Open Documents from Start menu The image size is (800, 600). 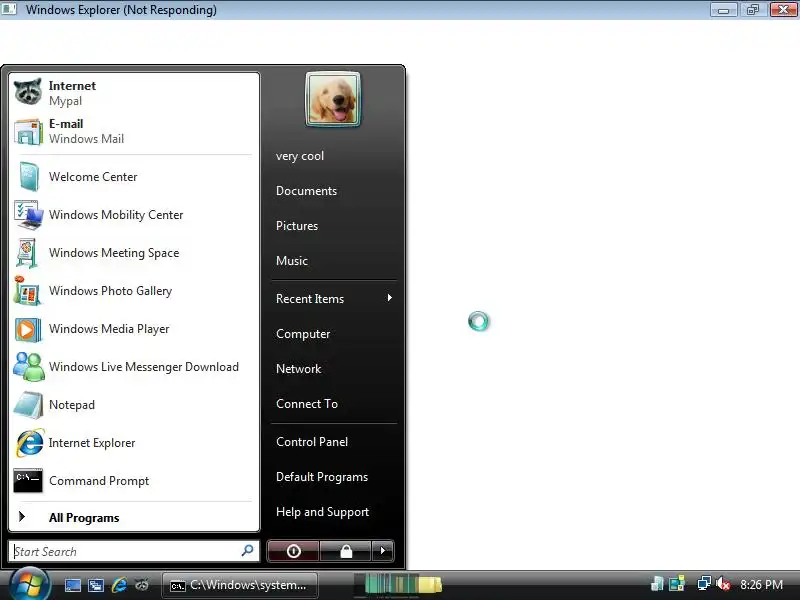pos(307,191)
